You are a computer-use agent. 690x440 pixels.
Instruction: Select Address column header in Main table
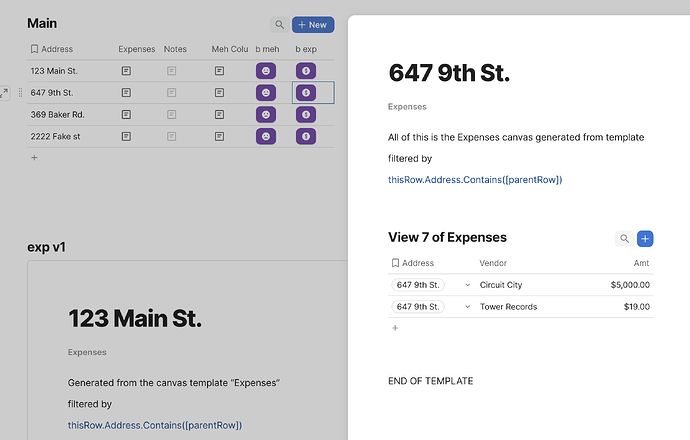[51, 49]
